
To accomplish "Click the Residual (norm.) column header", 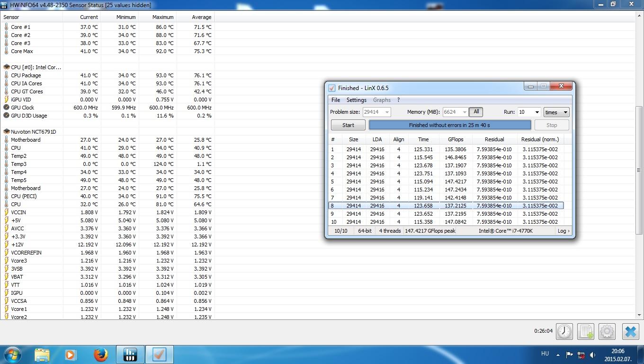I will [x=540, y=139].
